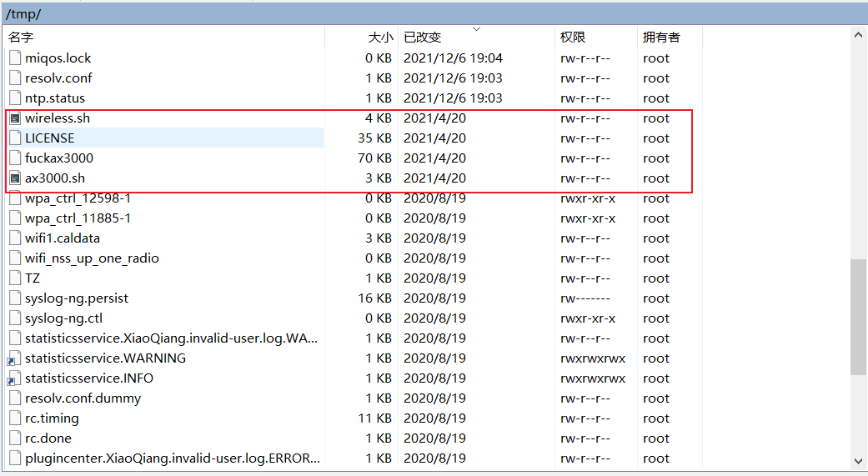This screenshot has width=868, height=476.
Task: Click the miqos.lock file icon
Action: point(16,58)
